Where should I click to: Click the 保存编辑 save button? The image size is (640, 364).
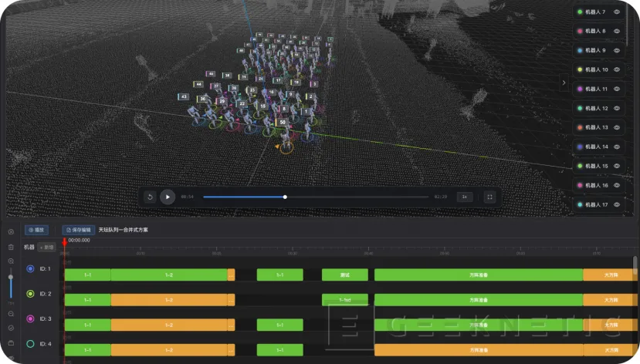79,230
